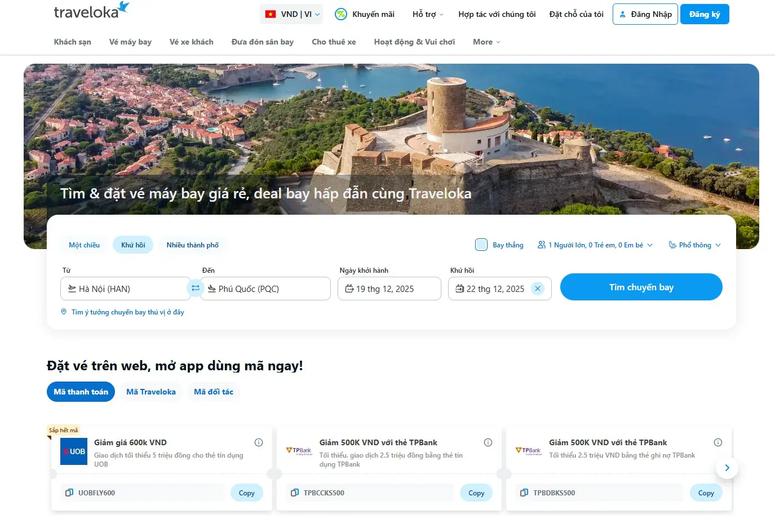Switch to Mã Traveloka tab
The height and width of the screenshot is (532, 775).
coord(150,392)
